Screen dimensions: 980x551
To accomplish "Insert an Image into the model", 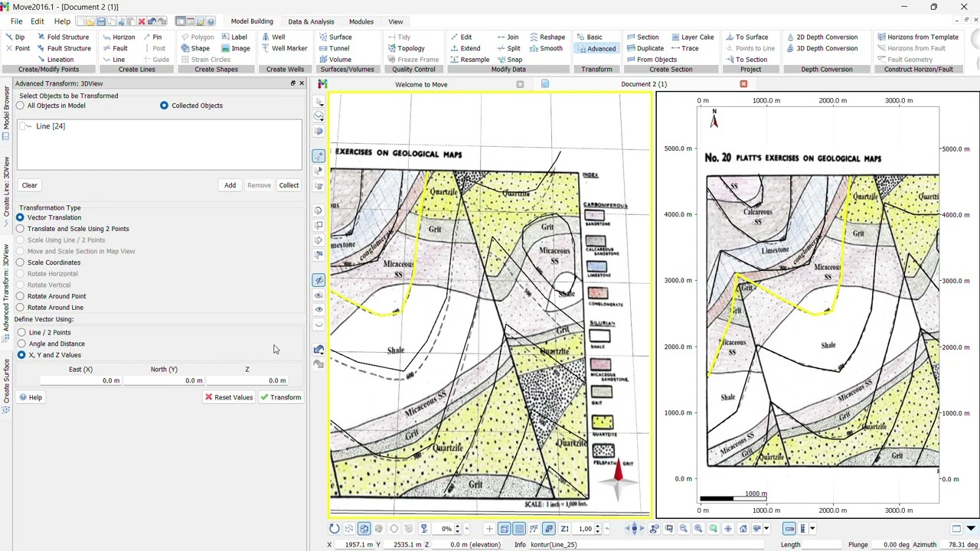I will pyautogui.click(x=236, y=48).
